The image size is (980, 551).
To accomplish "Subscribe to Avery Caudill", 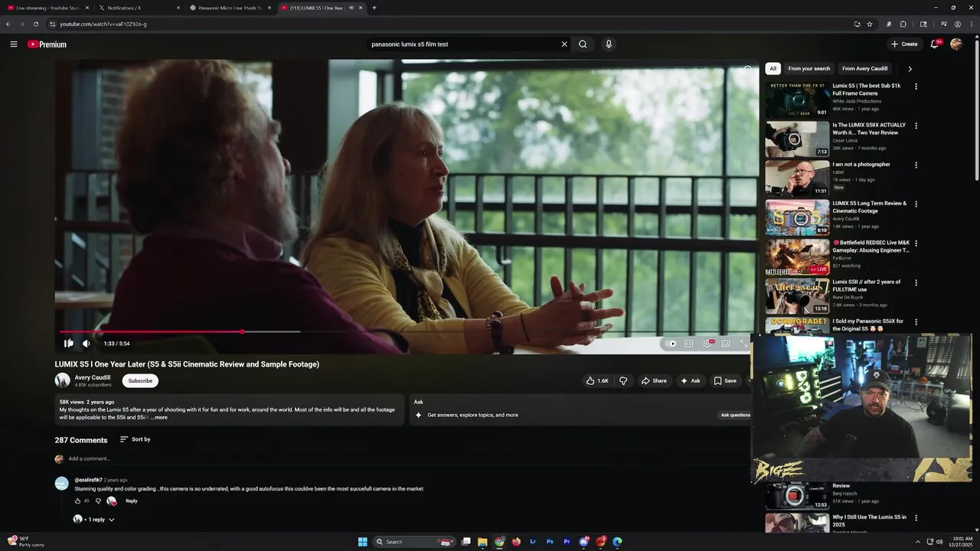I will click(x=140, y=380).
